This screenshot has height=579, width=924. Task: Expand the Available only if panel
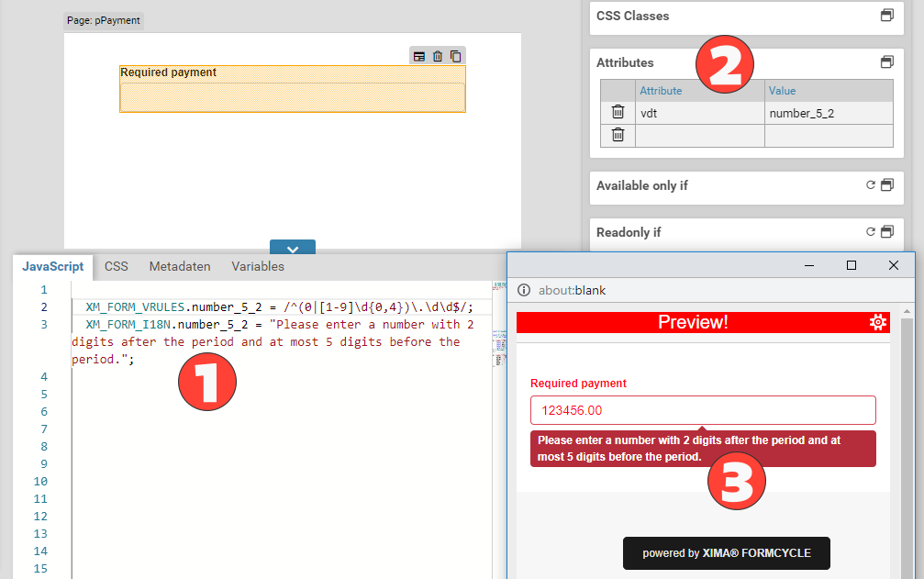point(886,185)
